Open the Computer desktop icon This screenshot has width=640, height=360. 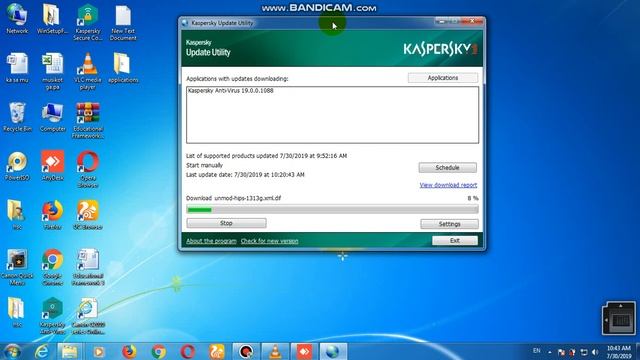[x=52, y=117]
